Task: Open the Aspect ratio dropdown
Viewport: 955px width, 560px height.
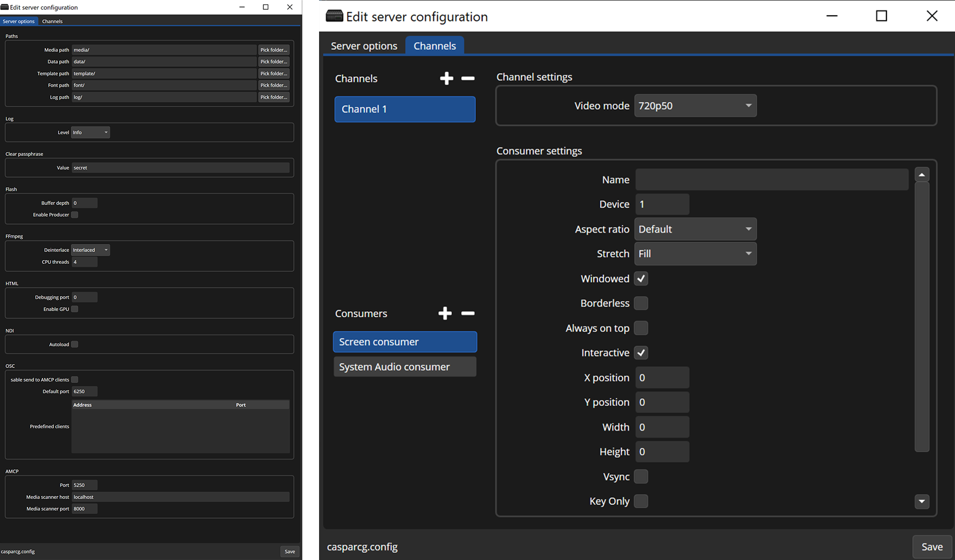Action: click(695, 229)
